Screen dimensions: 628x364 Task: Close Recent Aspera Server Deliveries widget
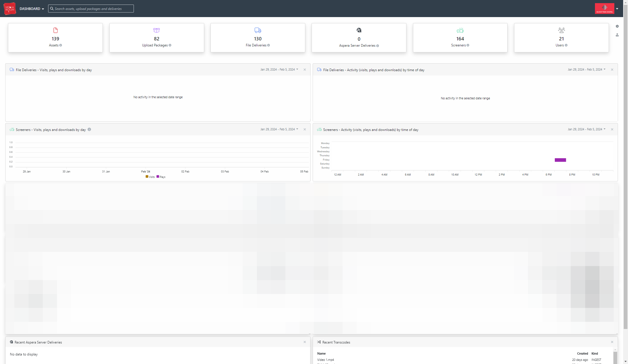point(305,342)
